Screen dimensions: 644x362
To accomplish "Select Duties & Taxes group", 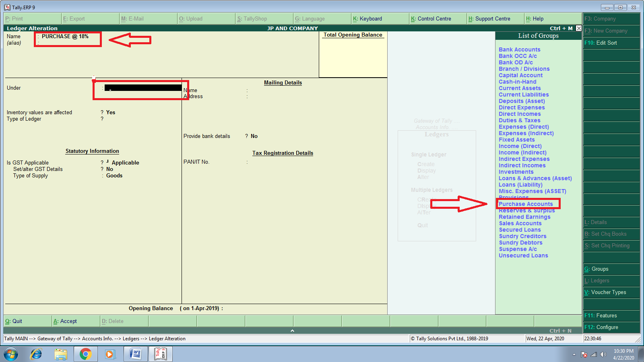I will 519,120.
